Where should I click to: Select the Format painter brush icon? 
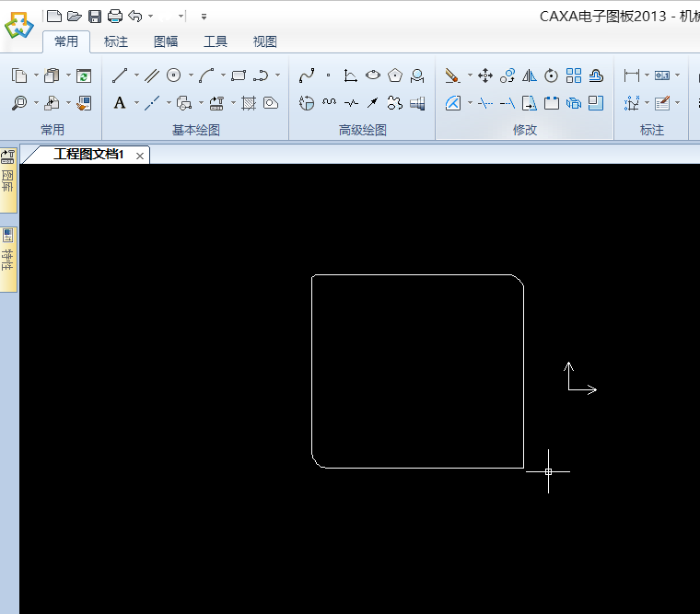[84, 103]
